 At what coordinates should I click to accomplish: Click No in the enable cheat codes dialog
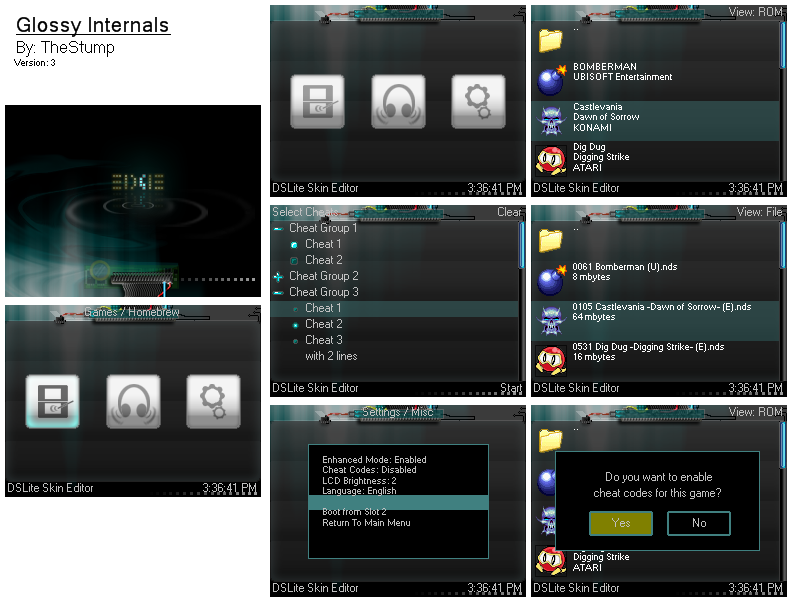699,523
